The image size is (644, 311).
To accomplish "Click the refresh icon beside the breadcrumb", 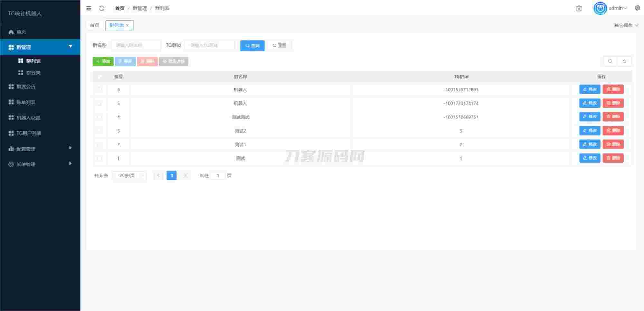I will pyautogui.click(x=102, y=8).
